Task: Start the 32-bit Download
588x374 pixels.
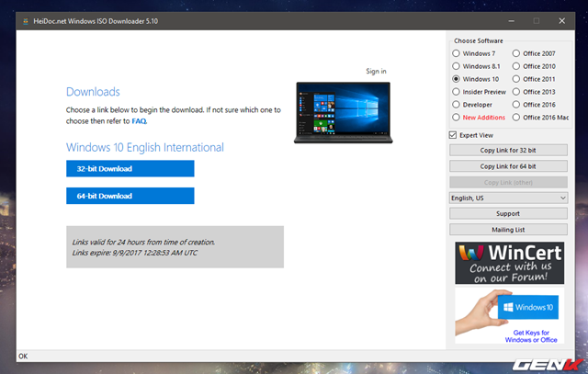Action: pyautogui.click(x=130, y=168)
